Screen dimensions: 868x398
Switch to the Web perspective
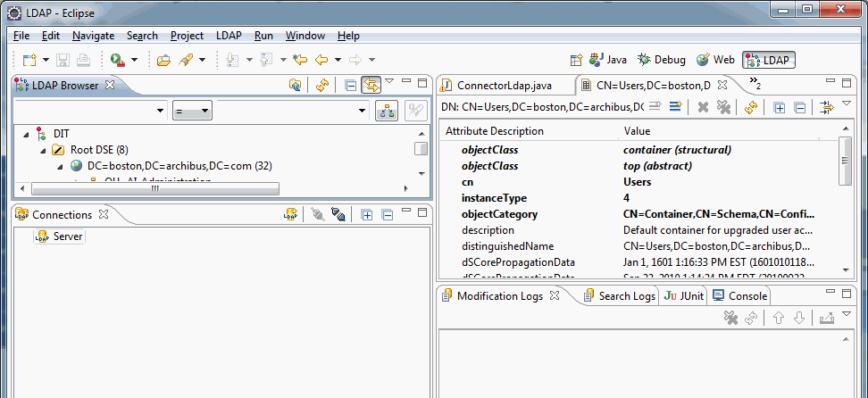tap(715, 60)
